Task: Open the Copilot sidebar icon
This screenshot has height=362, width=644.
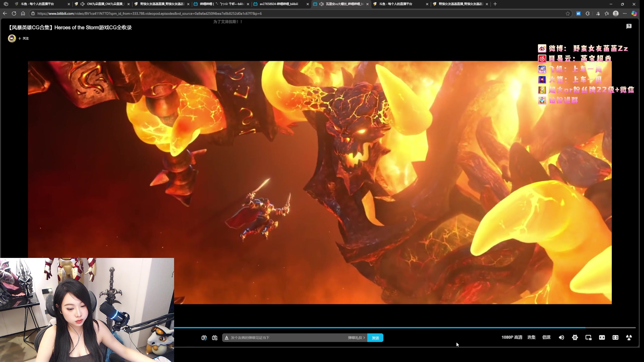Action: [x=634, y=14]
